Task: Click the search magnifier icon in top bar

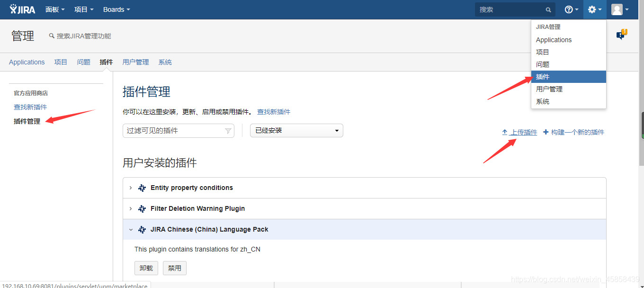Action: 548,9
